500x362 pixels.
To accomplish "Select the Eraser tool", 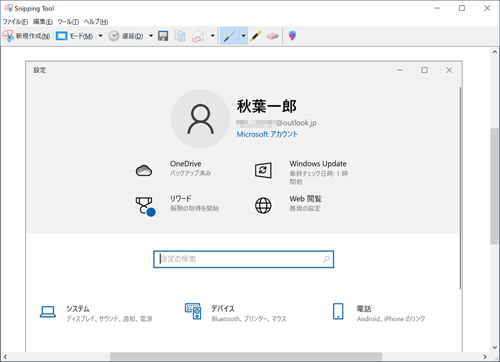I will click(272, 36).
